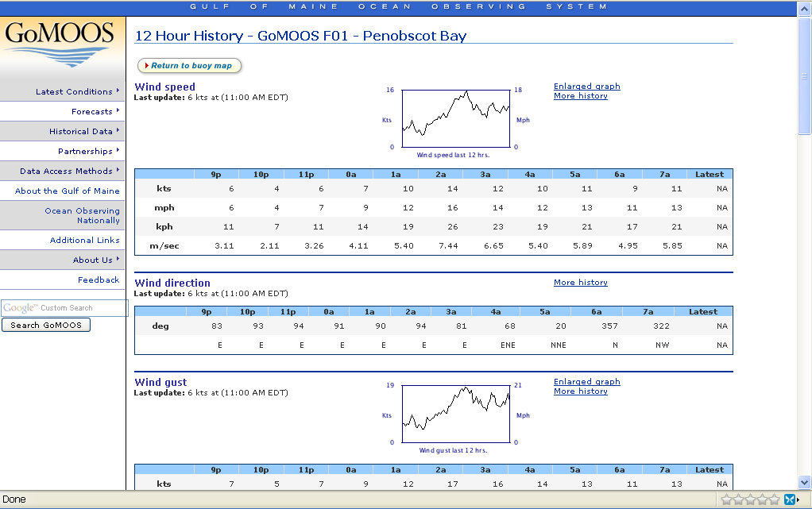
Task: Select the third rating star
Action: 750,499
